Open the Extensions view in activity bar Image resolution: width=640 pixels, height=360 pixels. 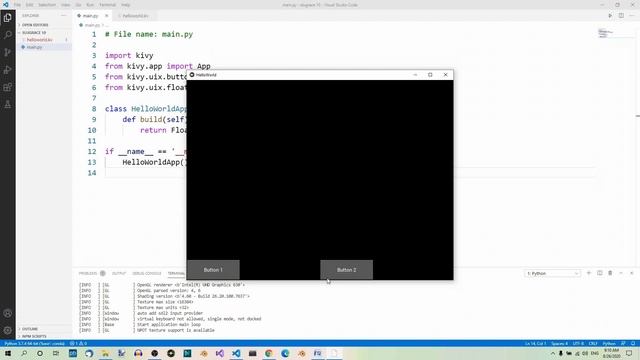pyautogui.click(x=7, y=87)
